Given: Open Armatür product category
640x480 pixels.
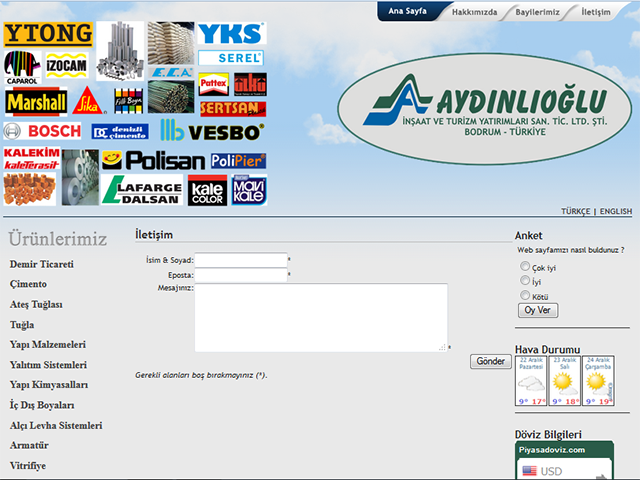Looking at the screenshot, I should pos(29,445).
